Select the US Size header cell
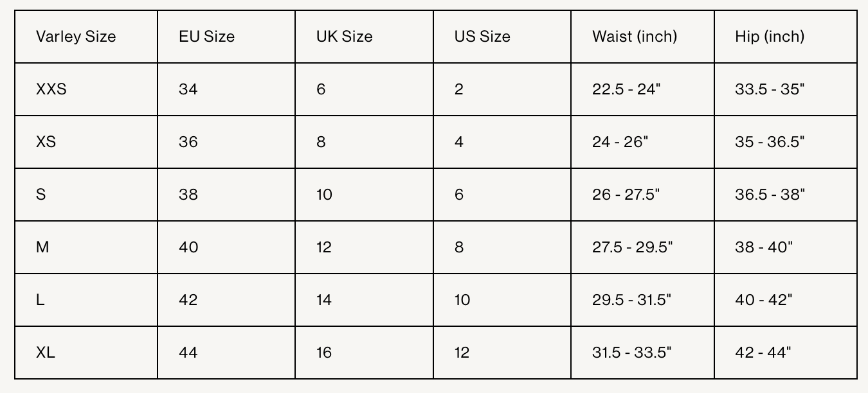Screen dimensions: 868x393 [502, 37]
